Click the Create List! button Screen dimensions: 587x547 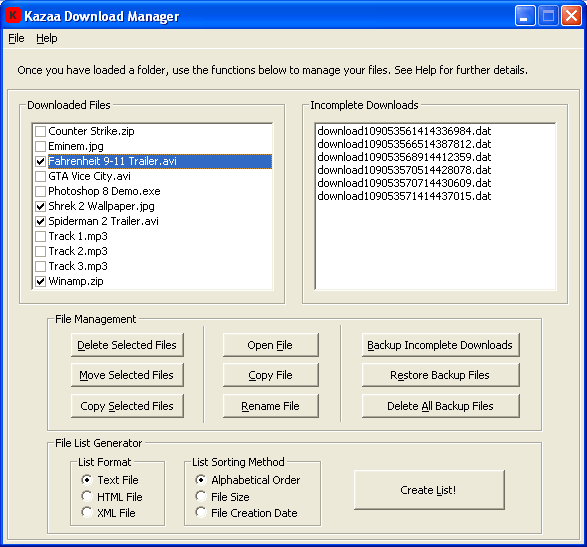pyautogui.click(x=429, y=490)
